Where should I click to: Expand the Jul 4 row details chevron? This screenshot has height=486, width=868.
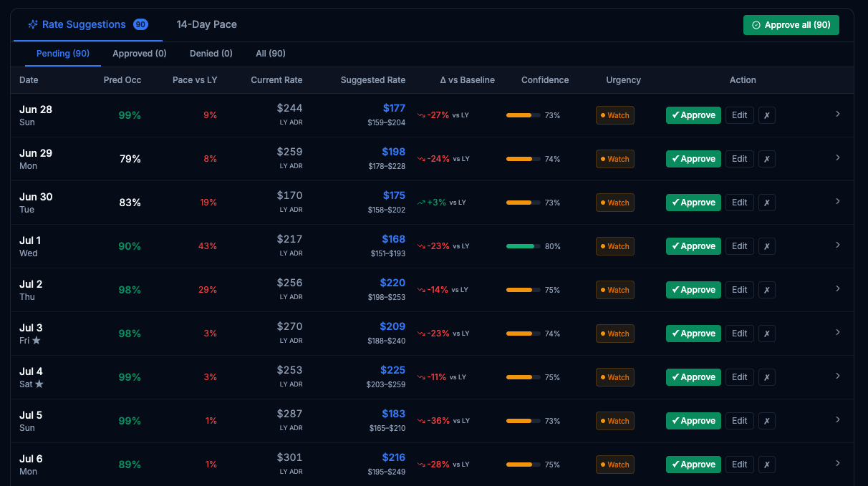pos(837,376)
